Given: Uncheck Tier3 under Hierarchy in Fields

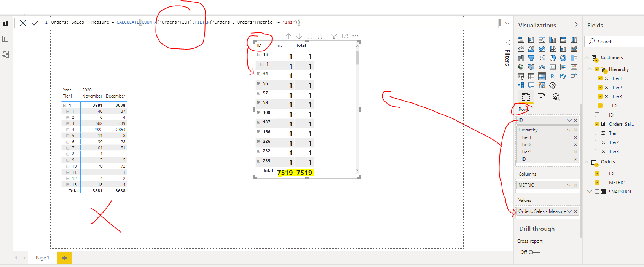Looking at the screenshot, I should point(600,96).
